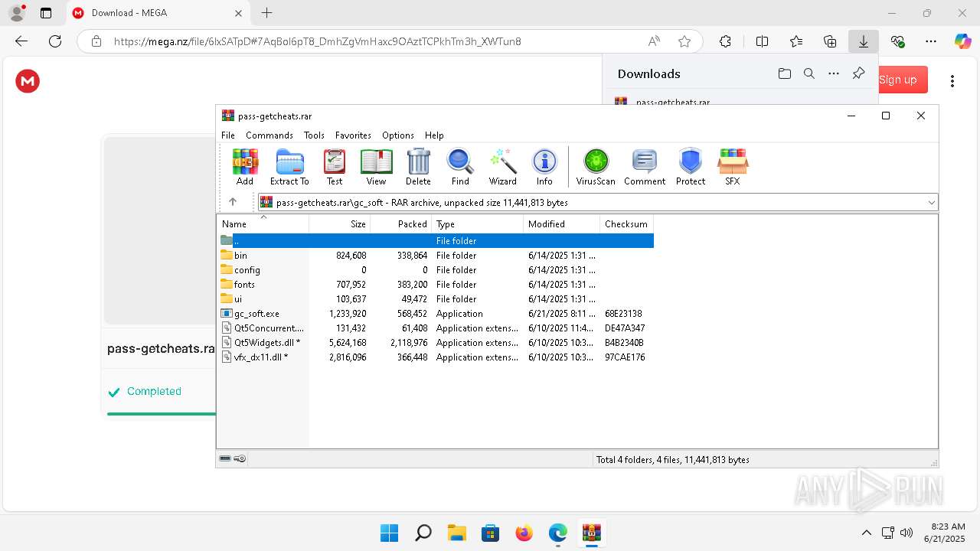Click the Add toolbar icon in WinRAR

click(245, 167)
